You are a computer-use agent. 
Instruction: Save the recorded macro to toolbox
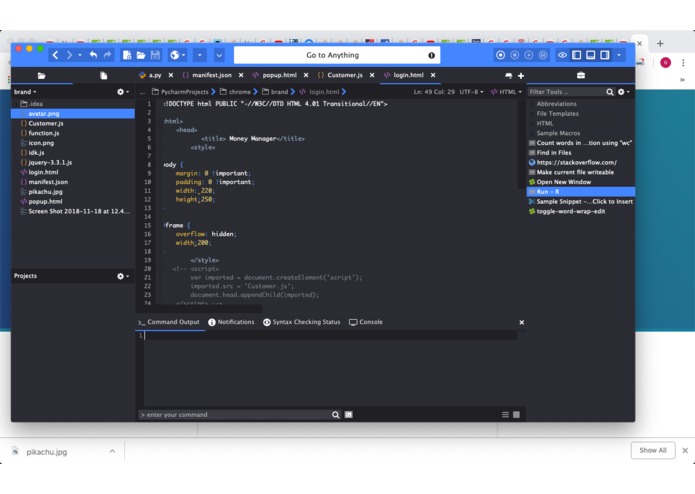point(543,55)
